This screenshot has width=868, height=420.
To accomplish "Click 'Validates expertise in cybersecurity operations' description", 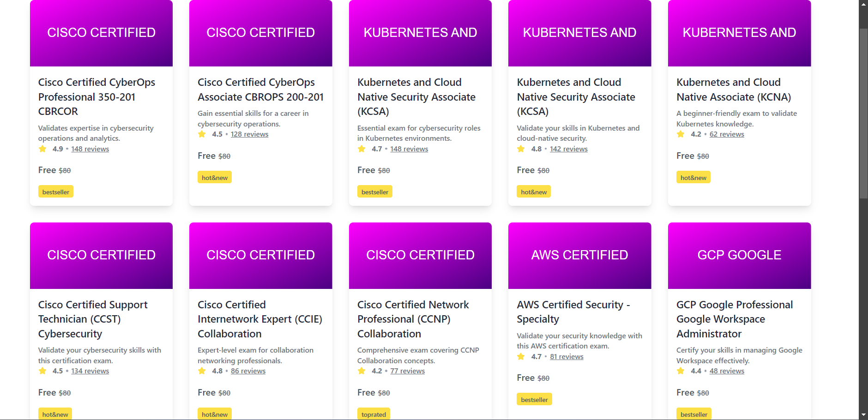I will click(x=96, y=133).
